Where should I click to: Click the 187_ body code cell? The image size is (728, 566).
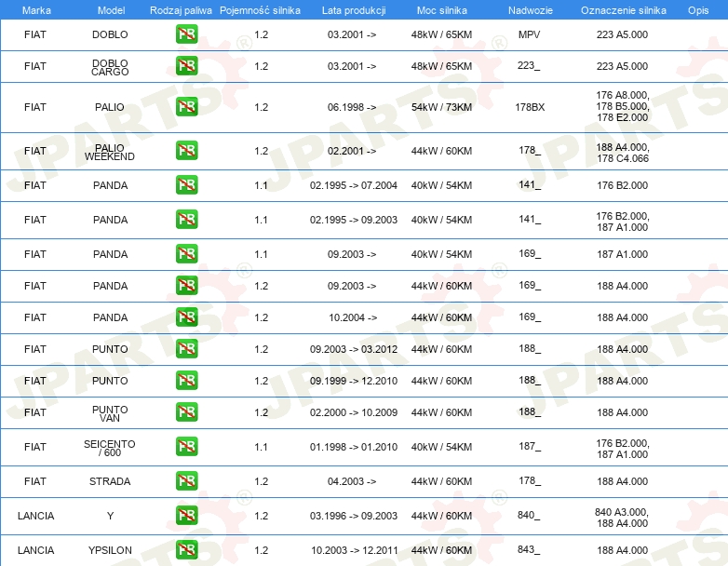point(530,446)
